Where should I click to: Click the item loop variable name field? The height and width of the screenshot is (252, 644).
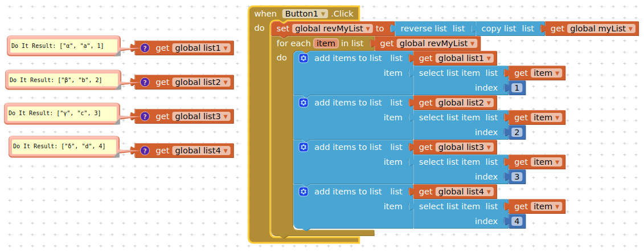click(326, 43)
